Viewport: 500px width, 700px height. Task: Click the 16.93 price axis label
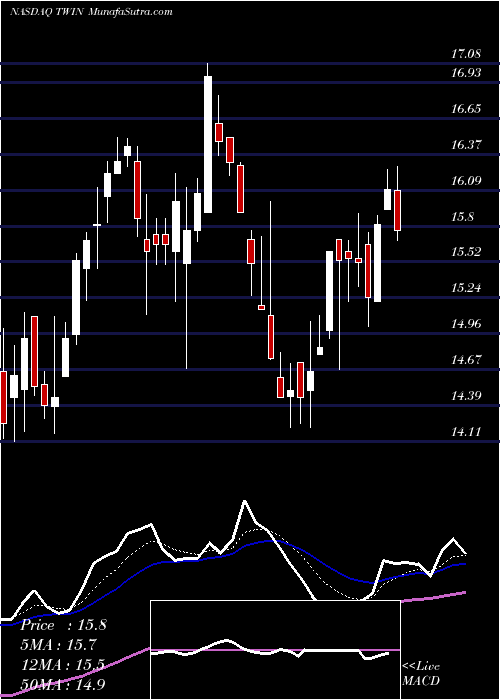[466, 73]
